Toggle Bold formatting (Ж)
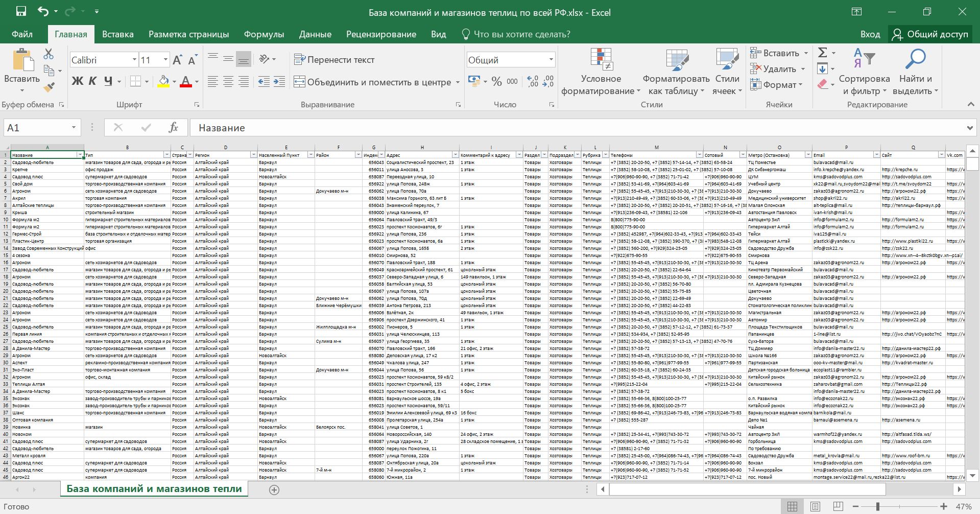 pos(77,81)
